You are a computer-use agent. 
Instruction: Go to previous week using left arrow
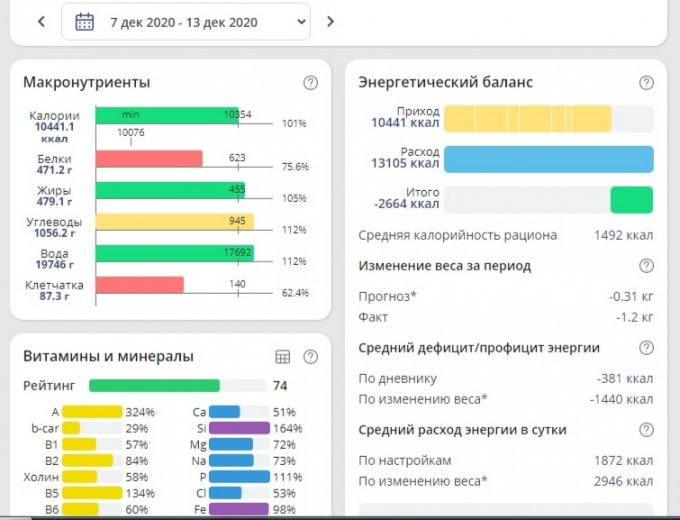coord(41,21)
